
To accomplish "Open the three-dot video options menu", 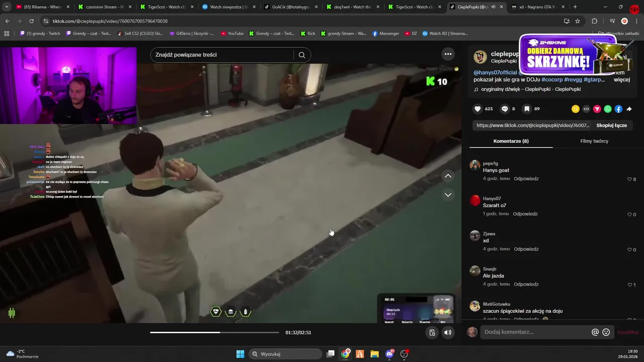I will pyautogui.click(x=448, y=54).
